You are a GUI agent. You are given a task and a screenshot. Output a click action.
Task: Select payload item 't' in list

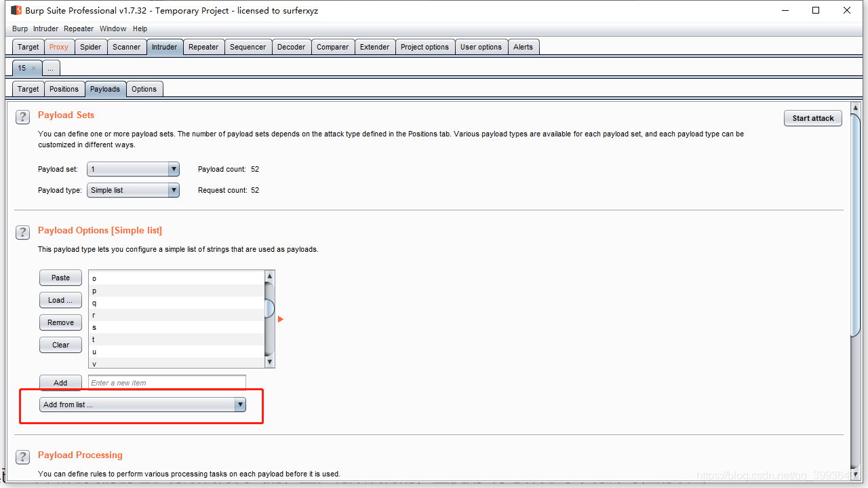pos(176,339)
